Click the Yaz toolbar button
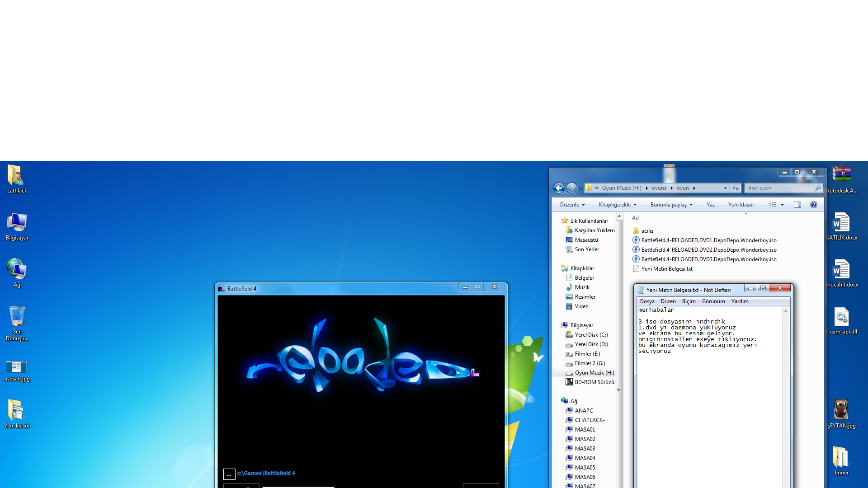Viewport: 868px width, 488px height. [x=711, y=205]
